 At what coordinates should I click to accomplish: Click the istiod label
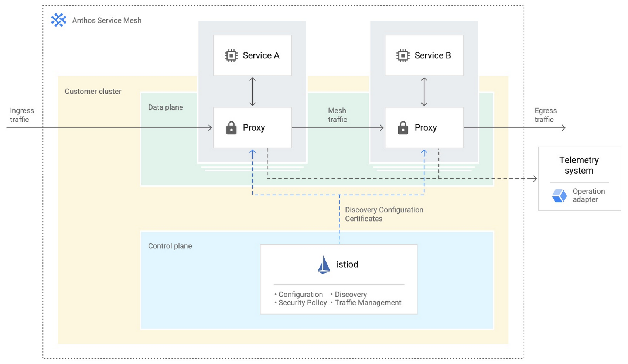[347, 264]
